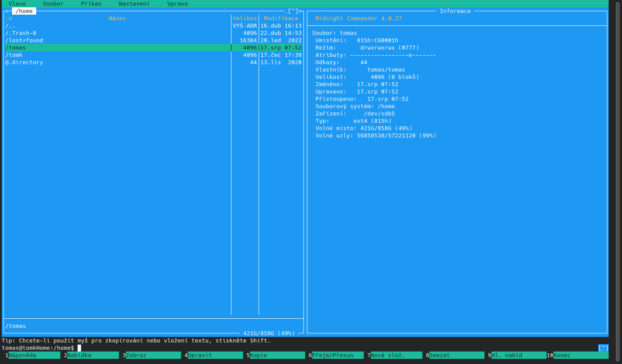Click the /home path tab label

pyautogui.click(x=24, y=11)
